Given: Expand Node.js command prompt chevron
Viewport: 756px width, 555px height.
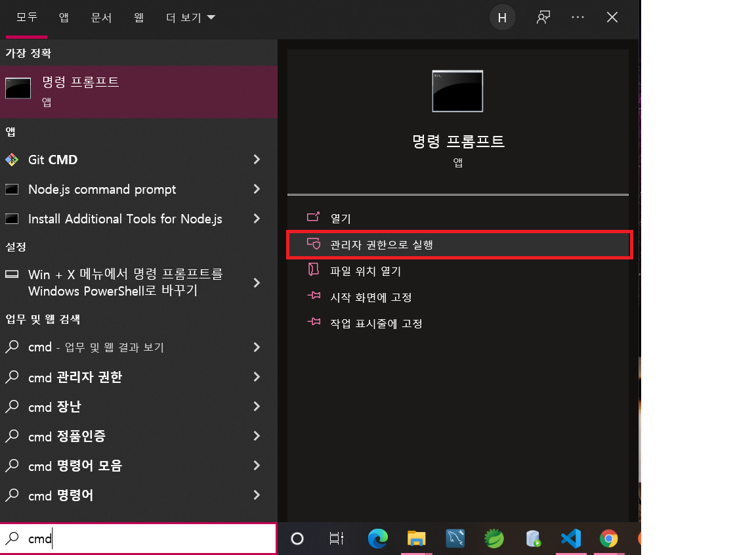Looking at the screenshot, I should tap(257, 189).
